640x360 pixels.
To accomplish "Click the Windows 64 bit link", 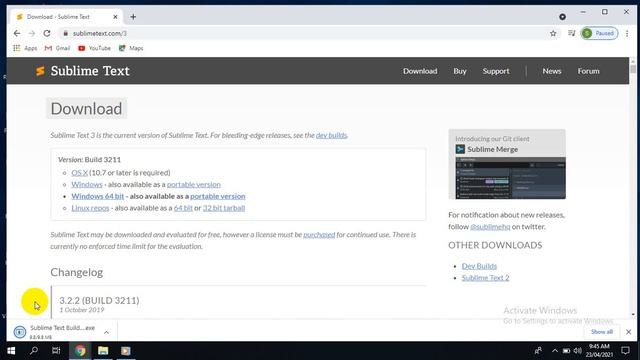I will click(x=98, y=196).
